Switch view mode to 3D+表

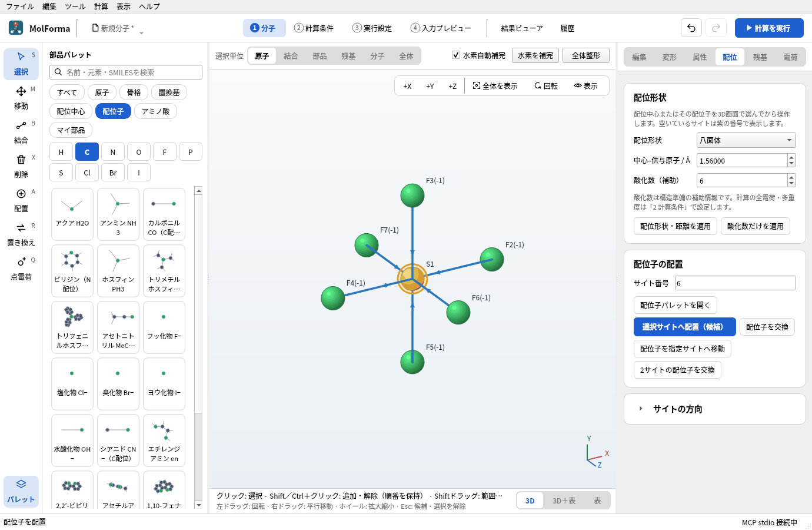click(x=564, y=501)
